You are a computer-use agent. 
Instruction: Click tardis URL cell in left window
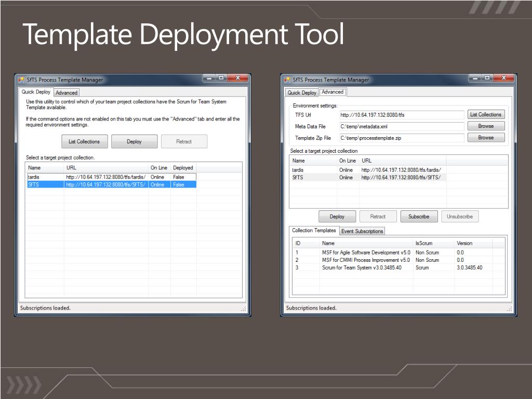(x=106, y=177)
